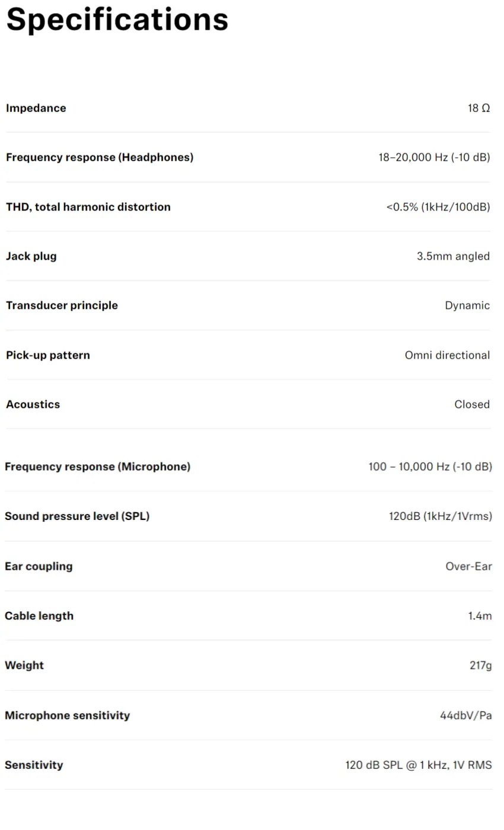
Task: Click the 3.5mm angled value
Action: 454,256
